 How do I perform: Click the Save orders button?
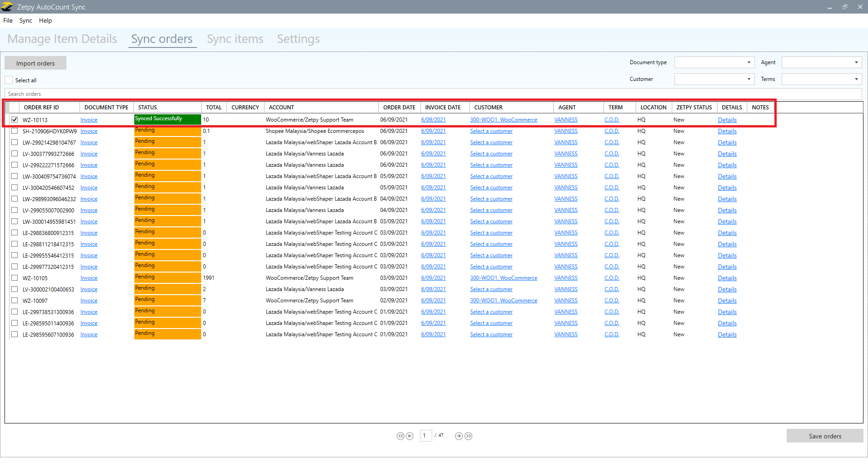[825, 436]
